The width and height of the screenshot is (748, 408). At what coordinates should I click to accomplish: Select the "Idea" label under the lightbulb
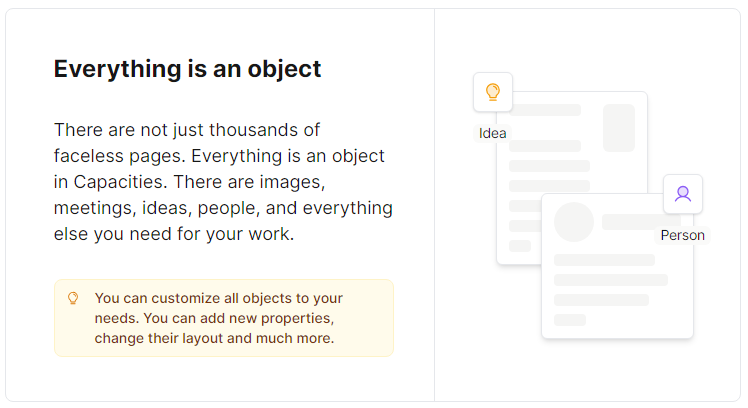[x=492, y=133]
